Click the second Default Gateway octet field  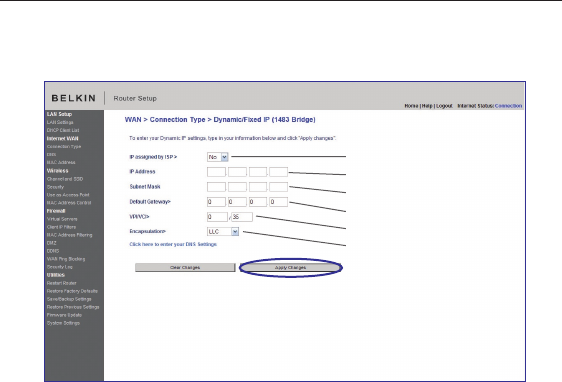(x=237, y=202)
